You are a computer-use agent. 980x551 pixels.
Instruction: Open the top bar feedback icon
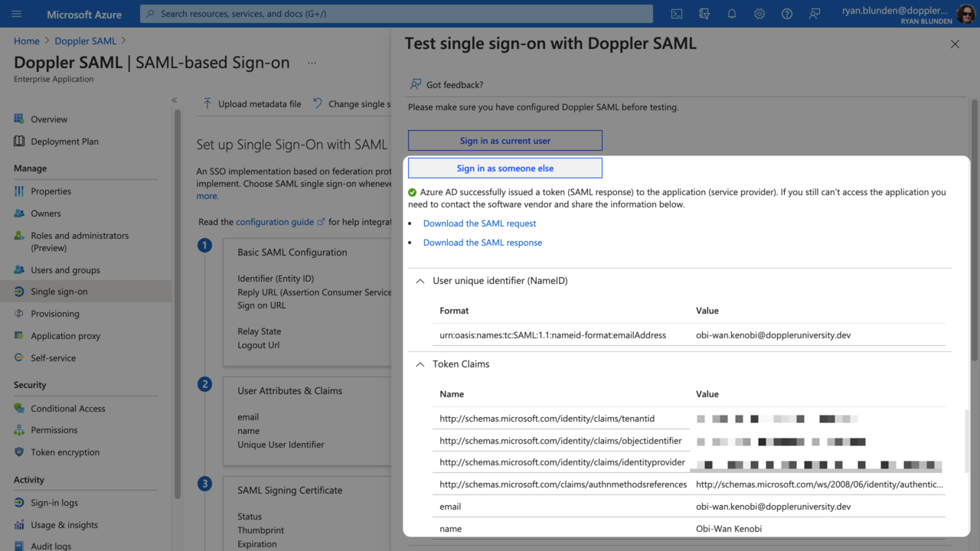(815, 14)
